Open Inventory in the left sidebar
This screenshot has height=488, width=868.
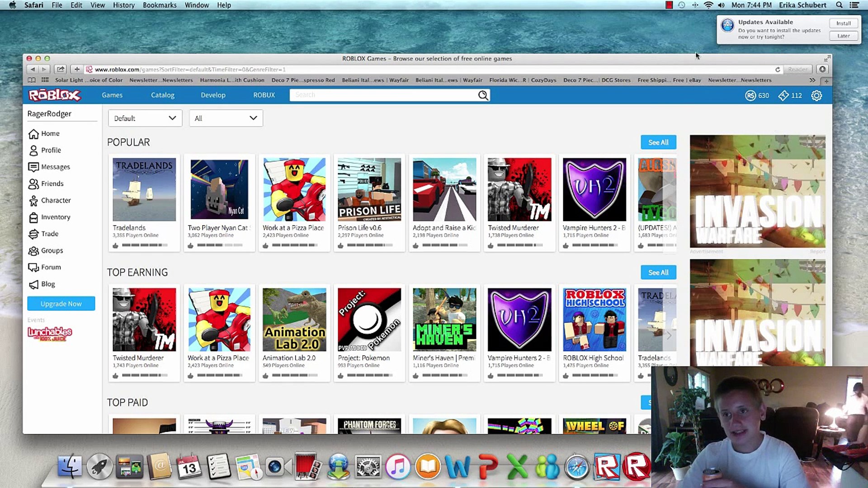[55, 217]
